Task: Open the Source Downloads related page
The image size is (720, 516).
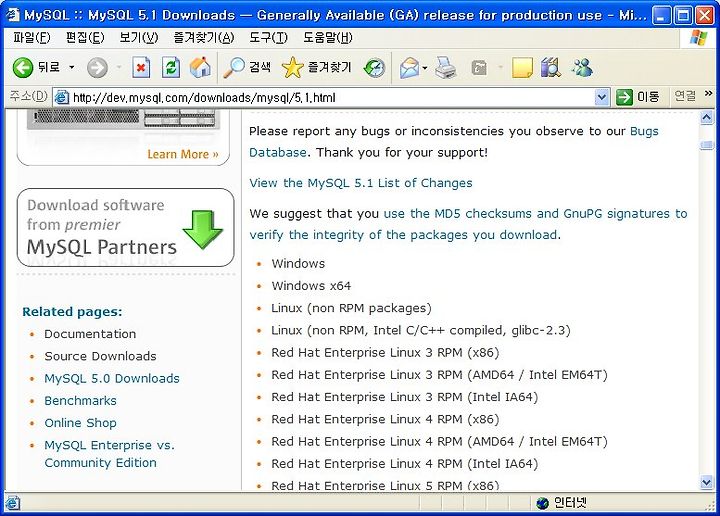Action: 100,356
